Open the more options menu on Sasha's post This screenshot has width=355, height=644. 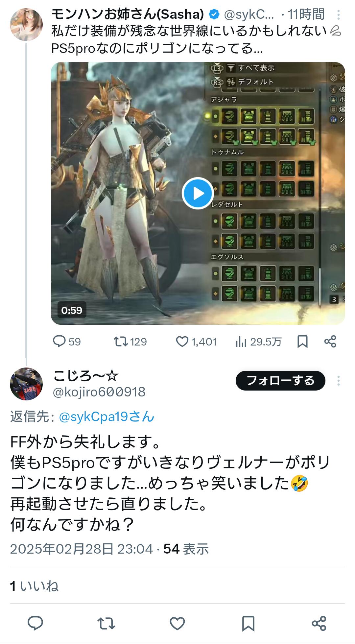pyautogui.click(x=339, y=15)
